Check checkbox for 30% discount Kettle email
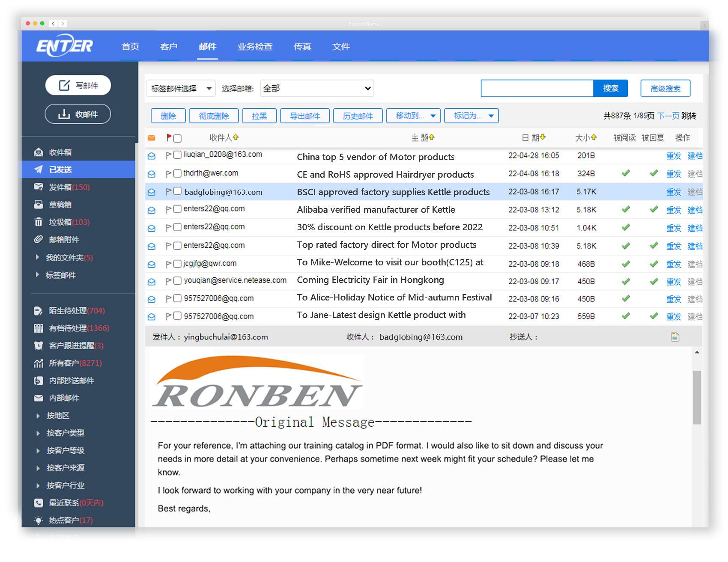 pos(177,227)
